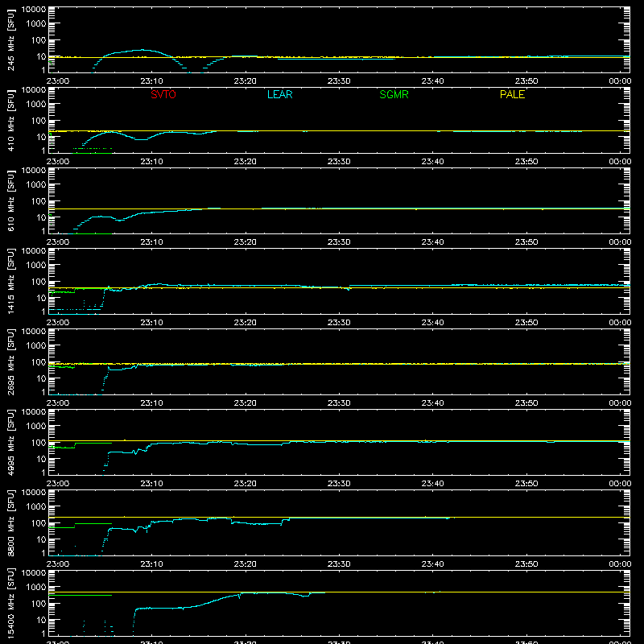Image resolution: width=644 pixels, height=644 pixels.
Task: Click the green SGMR legend label
Action: (x=394, y=94)
